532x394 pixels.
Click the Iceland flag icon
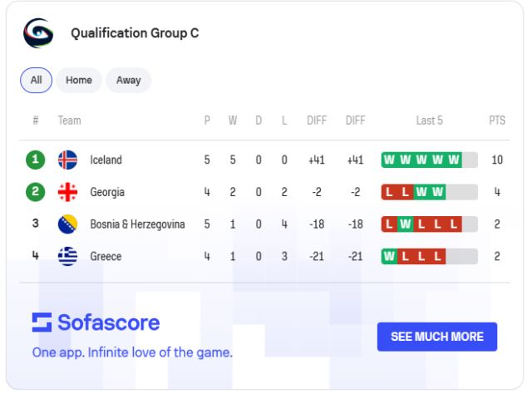point(67,160)
